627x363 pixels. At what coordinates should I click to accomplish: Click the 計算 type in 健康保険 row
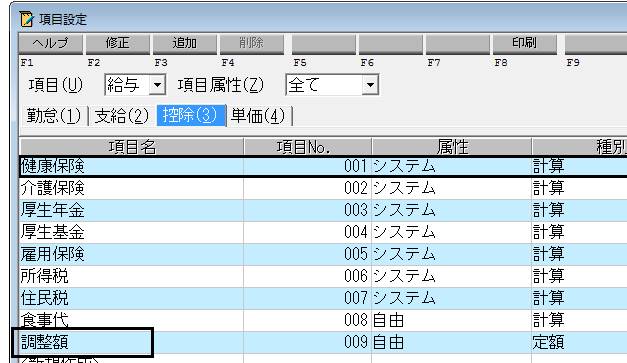click(x=548, y=166)
